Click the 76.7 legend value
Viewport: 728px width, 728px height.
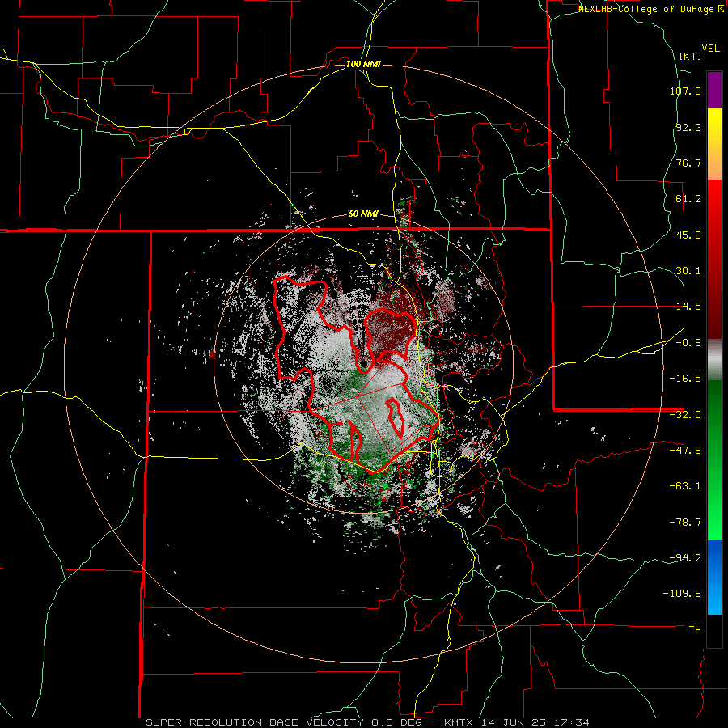pos(688,163)
